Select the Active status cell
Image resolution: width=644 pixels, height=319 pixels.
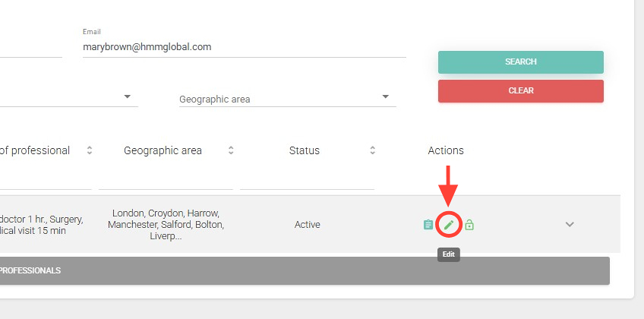point(307,225)
